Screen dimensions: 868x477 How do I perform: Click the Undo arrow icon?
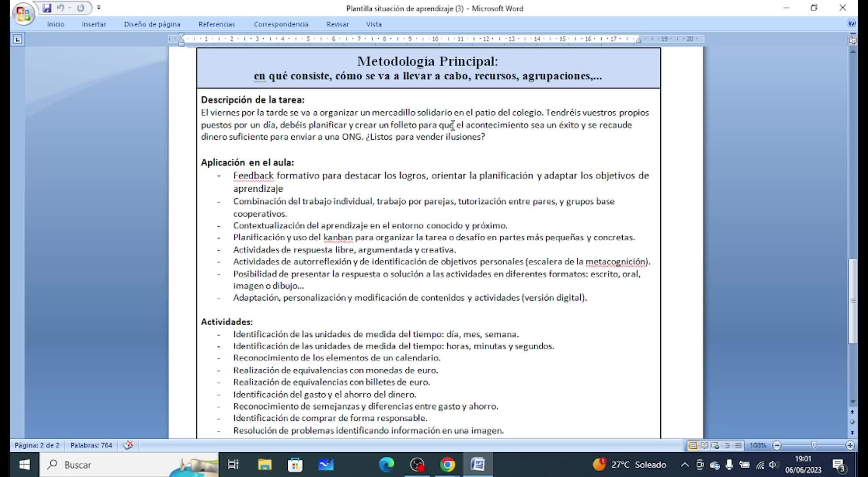click(x=61, y=8)
